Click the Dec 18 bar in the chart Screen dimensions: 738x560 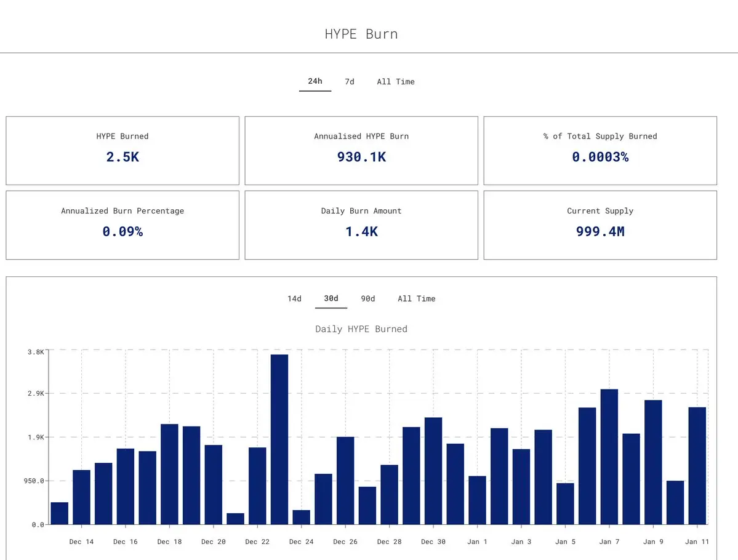[169, 474]
